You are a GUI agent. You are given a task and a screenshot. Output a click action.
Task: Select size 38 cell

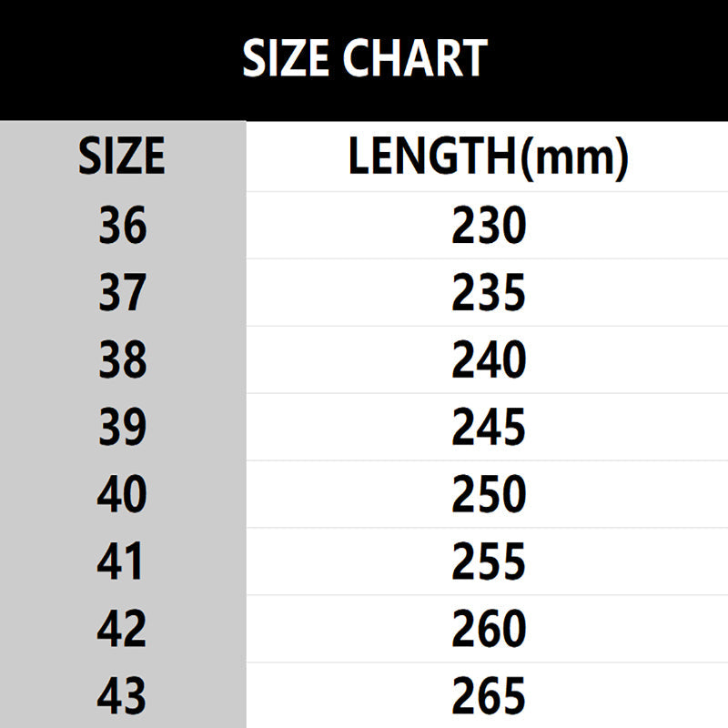click(x=123, y=359)
